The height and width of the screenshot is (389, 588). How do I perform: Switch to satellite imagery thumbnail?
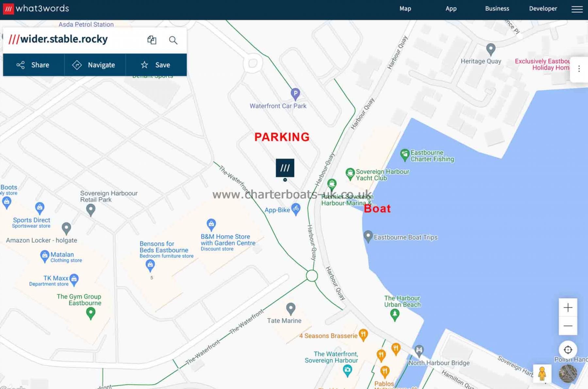[x=568, y=374]
